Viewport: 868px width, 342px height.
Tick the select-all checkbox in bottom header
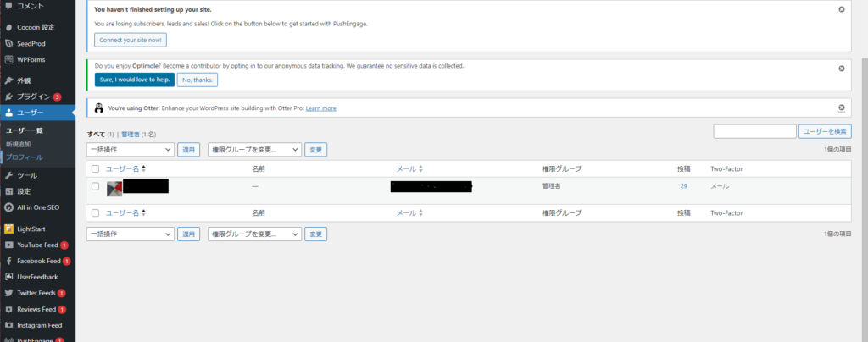pyautogui.click(x=95, y=213)
